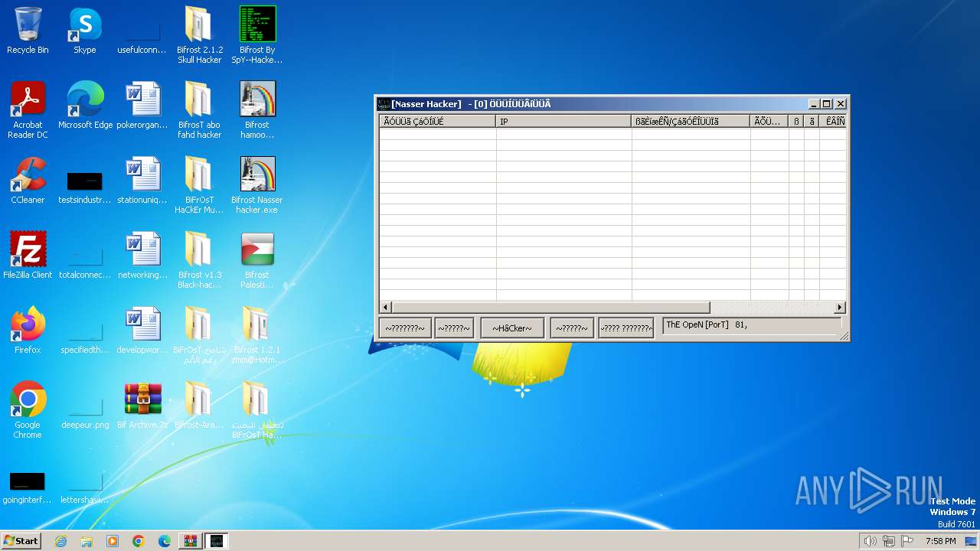Launch CCleaner from the desktop
Screen dimensions: 980x551
(28, 180)
